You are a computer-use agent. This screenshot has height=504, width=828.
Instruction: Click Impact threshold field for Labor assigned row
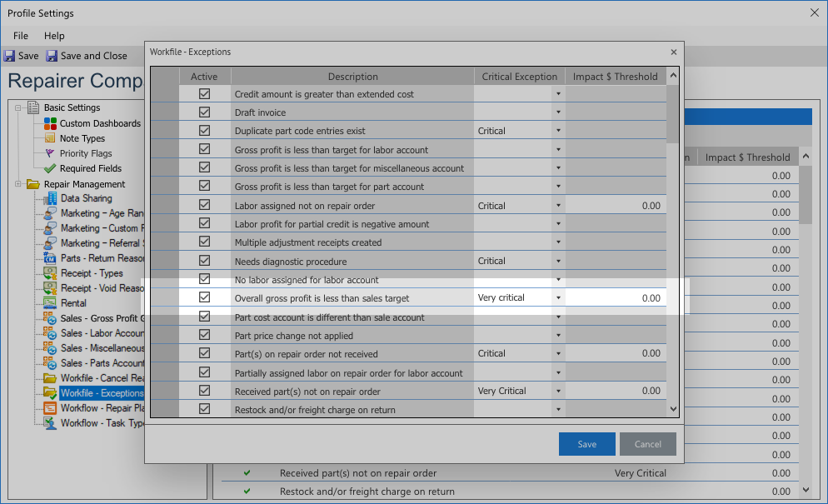616,206
